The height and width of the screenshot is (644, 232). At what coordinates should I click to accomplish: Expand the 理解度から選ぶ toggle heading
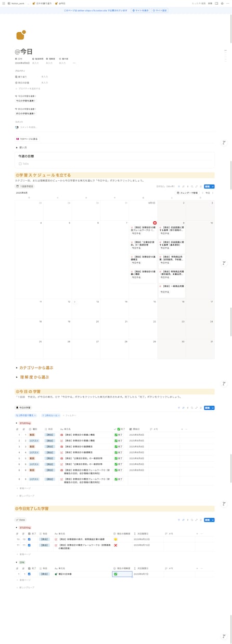click(17, 377)
